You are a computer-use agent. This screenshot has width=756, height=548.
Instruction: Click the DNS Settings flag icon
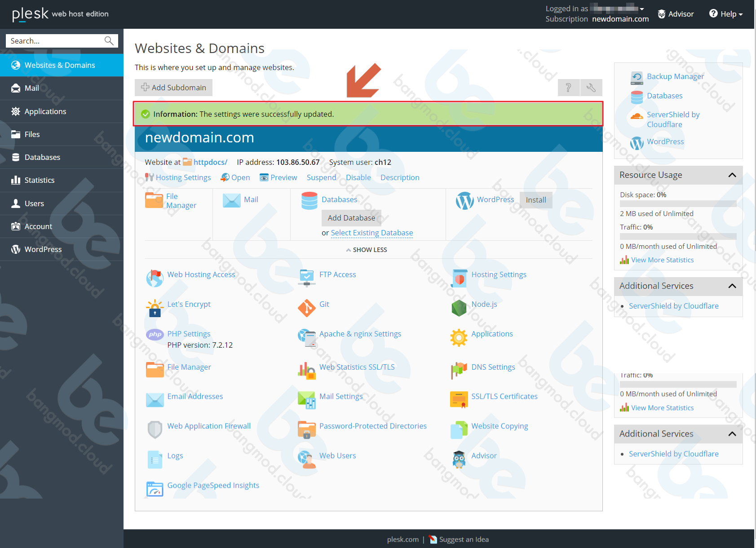point(459,371)
